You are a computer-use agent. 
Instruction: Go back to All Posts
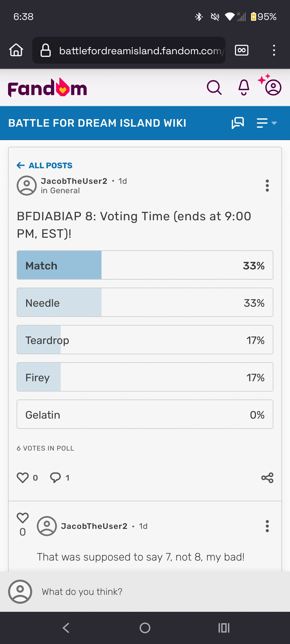click(44, 165)
